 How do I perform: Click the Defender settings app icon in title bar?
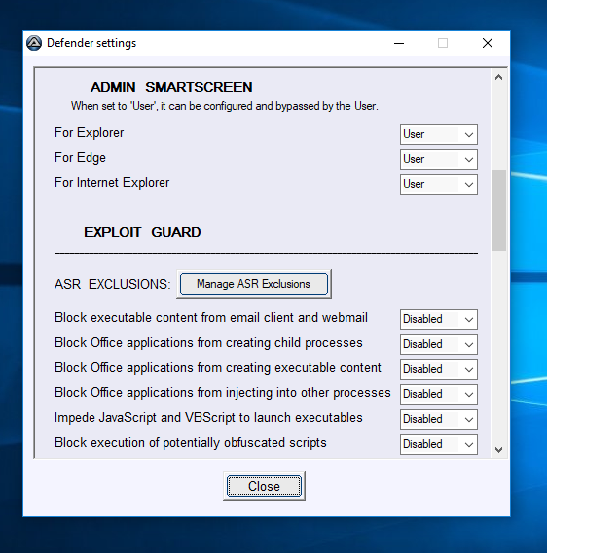pyautogui.click(x=34, y=43)
